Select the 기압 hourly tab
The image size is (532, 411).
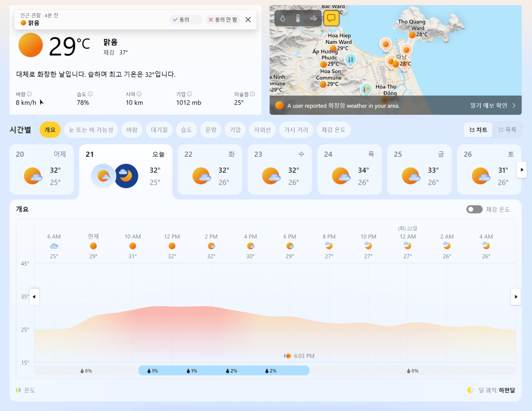pos(235,130)
